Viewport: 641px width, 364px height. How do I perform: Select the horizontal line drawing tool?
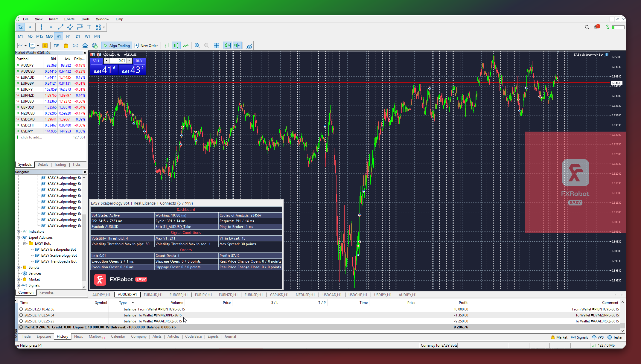pos(51,27)
